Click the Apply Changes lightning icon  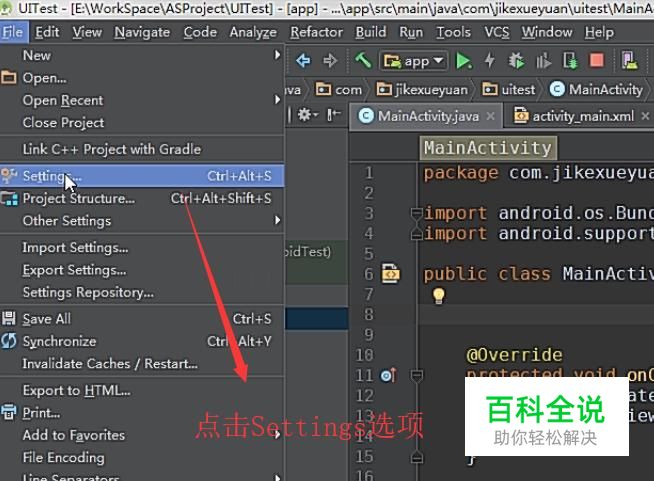click(490, 61)
